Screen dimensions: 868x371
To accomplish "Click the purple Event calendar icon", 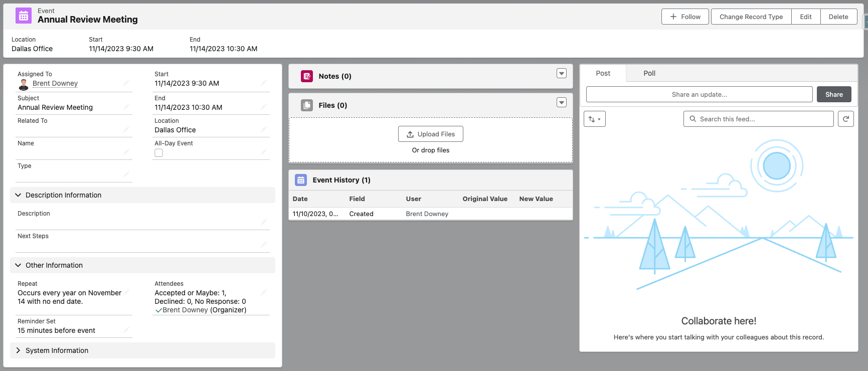I will 24,16.
